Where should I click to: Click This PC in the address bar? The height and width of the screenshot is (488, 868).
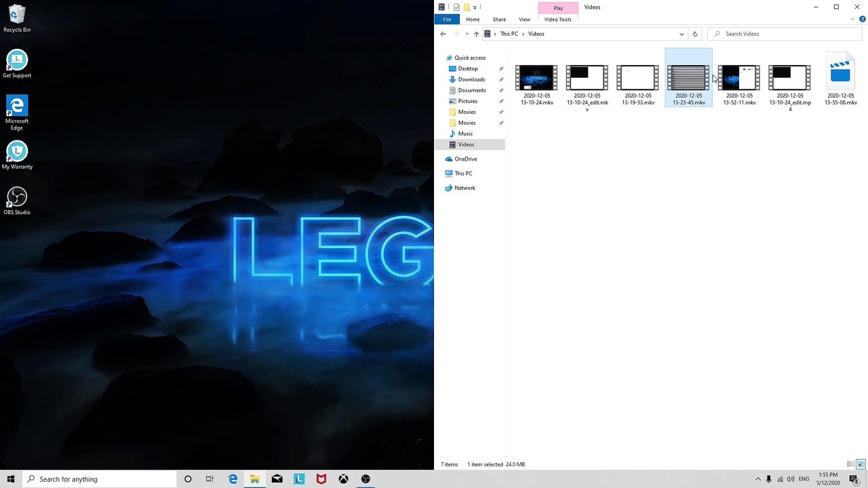509,34
